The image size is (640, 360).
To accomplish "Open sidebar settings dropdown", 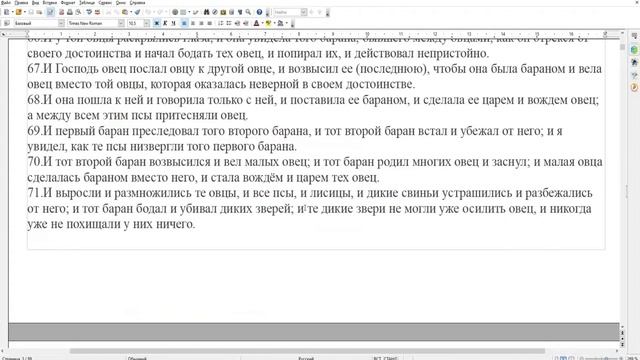I will tap(634, 36).
